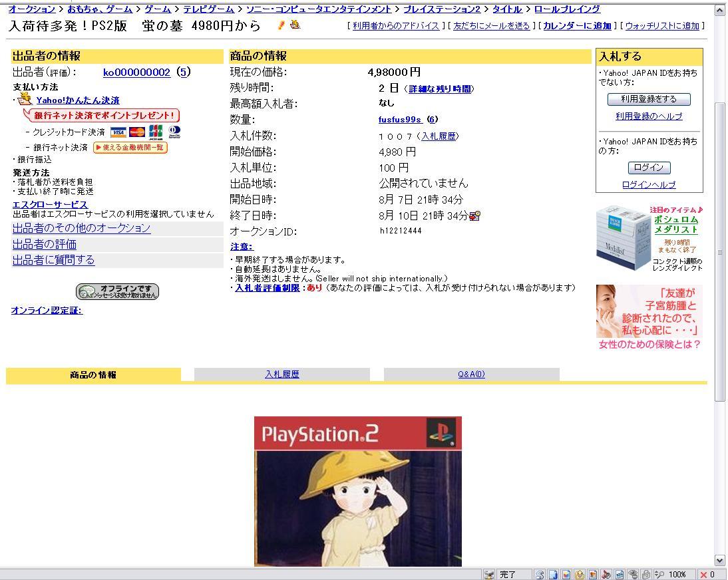This screenshot has width=728, height=580.
Task: Click the カレンダーに追加 link
Action: pyautogui.click(x=577, y=26)
